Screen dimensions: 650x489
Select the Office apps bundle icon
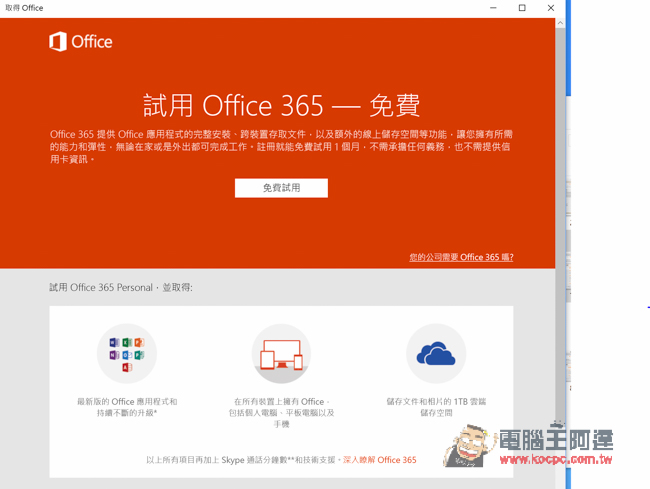pyautogui.click(x=127, y=353)
